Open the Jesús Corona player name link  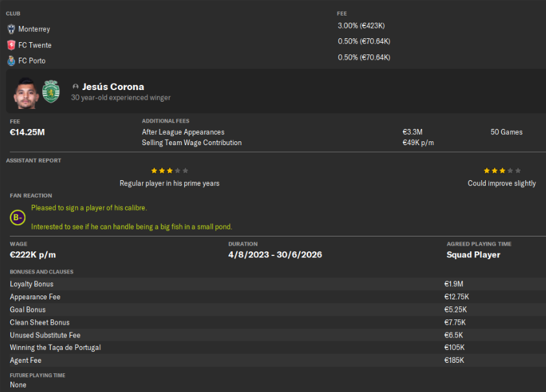tap(113, 87)
